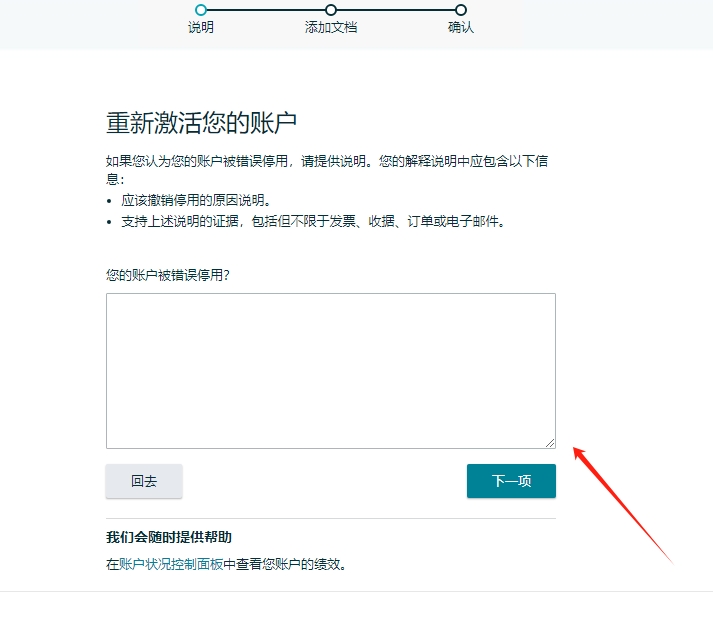Click the bullet 应该撤销停用的原因说明。
This screenshot has width=713, height=624.
tap(196, 200)
